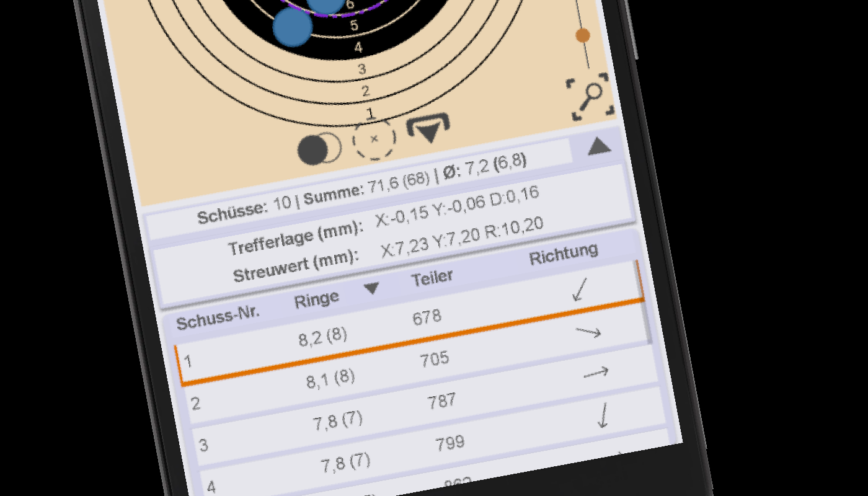Screen dimensions: 868x496
Task: Click the orange zoom slider handle
Action: pos(583,36)
